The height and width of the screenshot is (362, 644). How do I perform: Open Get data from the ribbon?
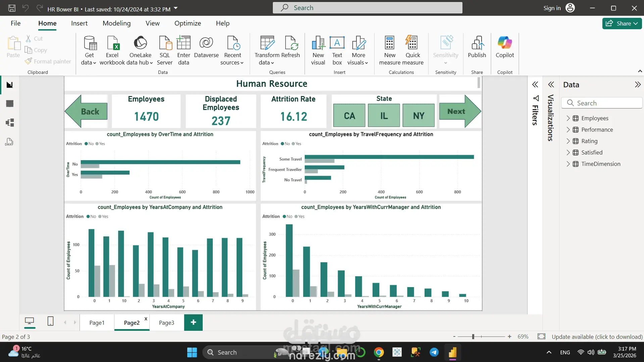pyautogui.click(x=89, y=50)
